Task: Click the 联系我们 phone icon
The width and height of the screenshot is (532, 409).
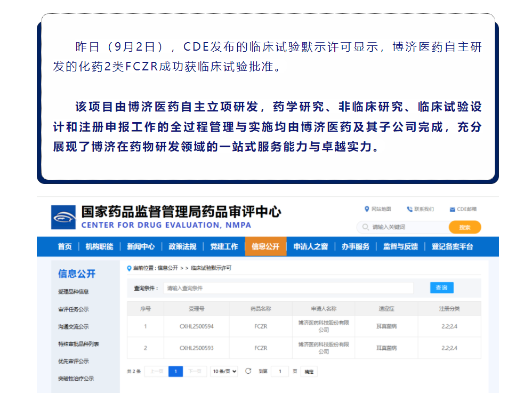Action: [410, 208]
